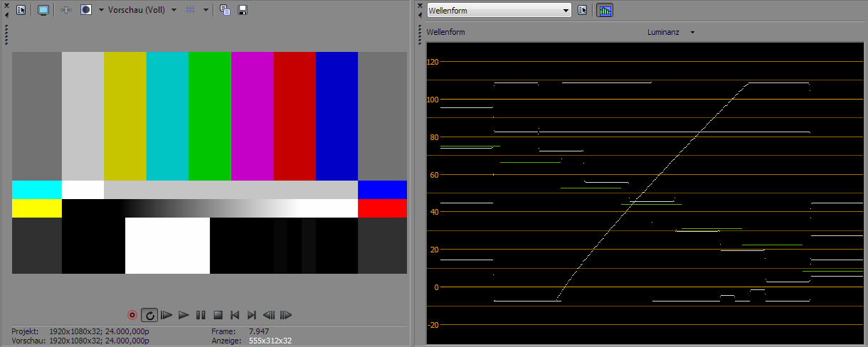Close the video preview panel
Image resolution: width=868 pixels, height=347 pixels.
coord(6,6)
